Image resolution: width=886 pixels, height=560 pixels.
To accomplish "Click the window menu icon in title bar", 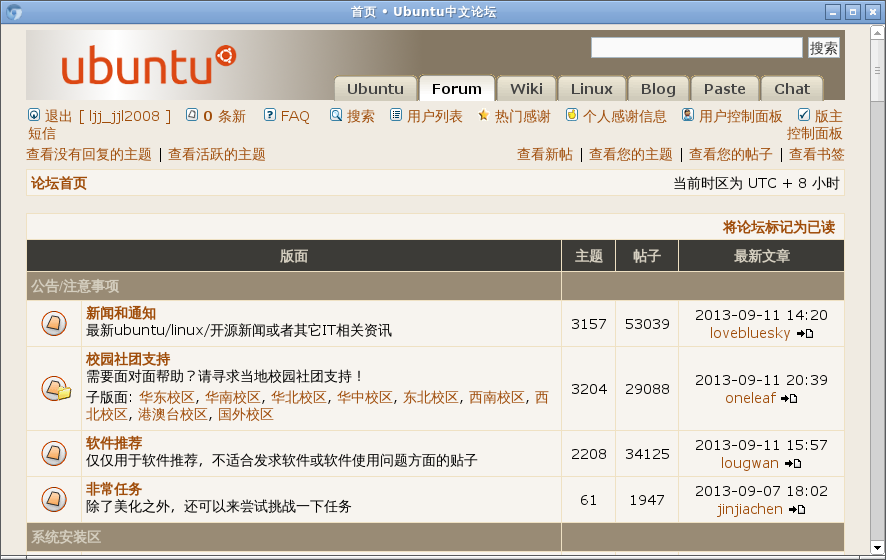I will click(x=15, y=12).
